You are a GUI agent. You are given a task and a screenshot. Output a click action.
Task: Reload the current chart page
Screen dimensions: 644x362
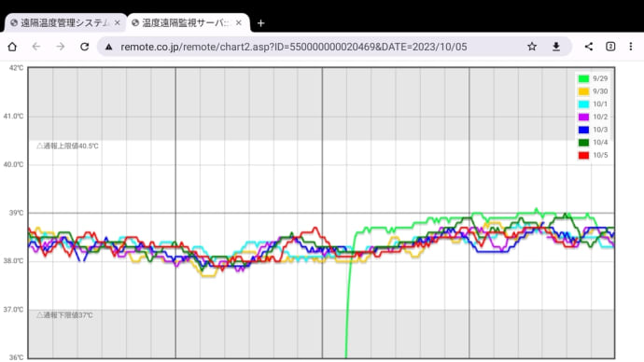(x=85, y=47)
